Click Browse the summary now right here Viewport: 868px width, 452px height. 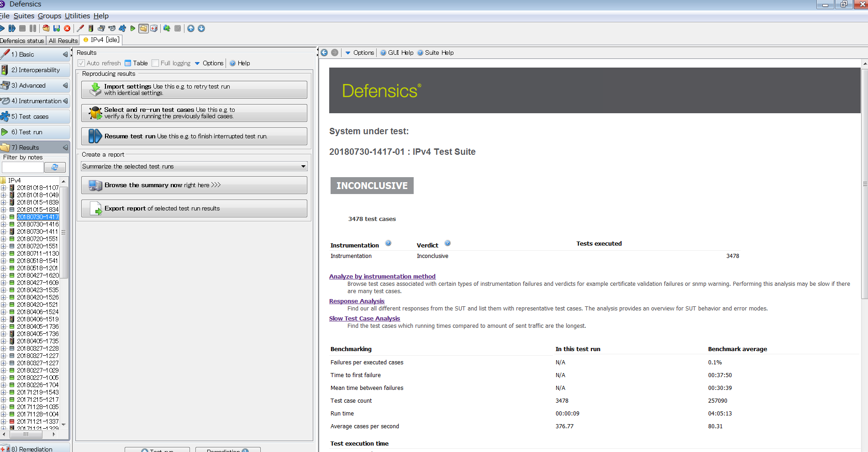(194, 185)
